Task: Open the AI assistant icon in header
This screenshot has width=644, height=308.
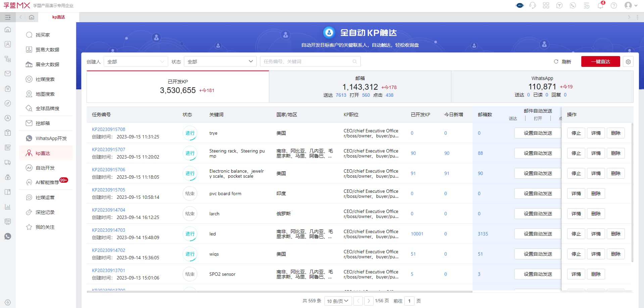Action: [x=519, y=6]
